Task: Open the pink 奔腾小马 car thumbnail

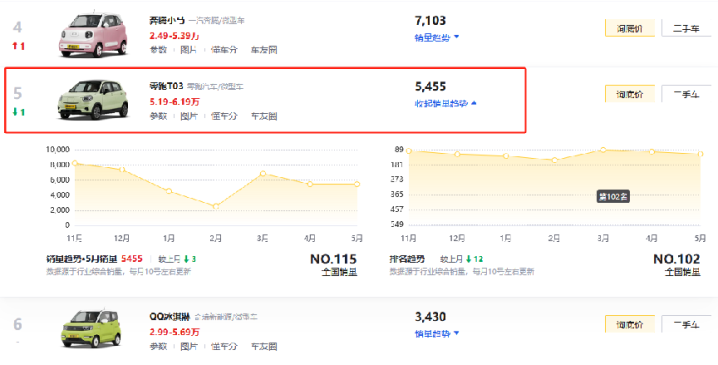Action: [93, 35]
